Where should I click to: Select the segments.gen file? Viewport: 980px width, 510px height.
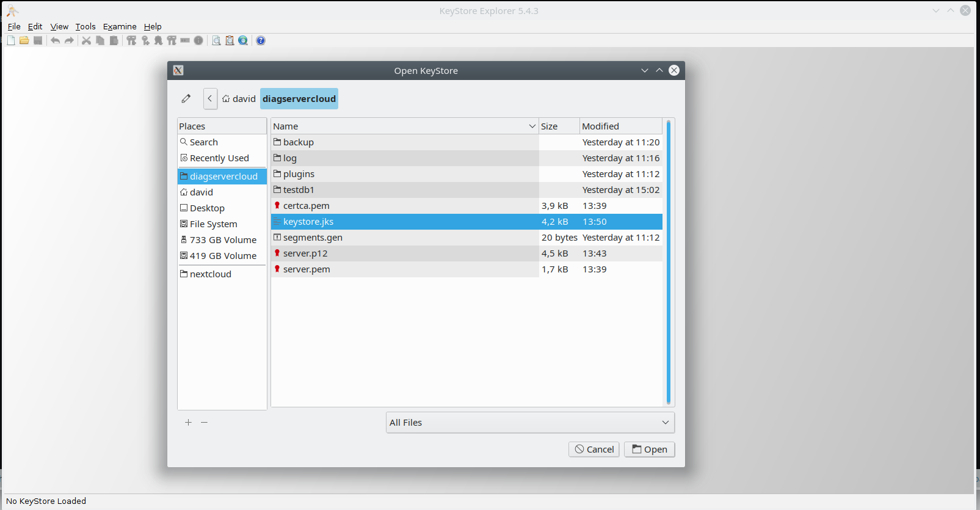click(x=466, y=238)
